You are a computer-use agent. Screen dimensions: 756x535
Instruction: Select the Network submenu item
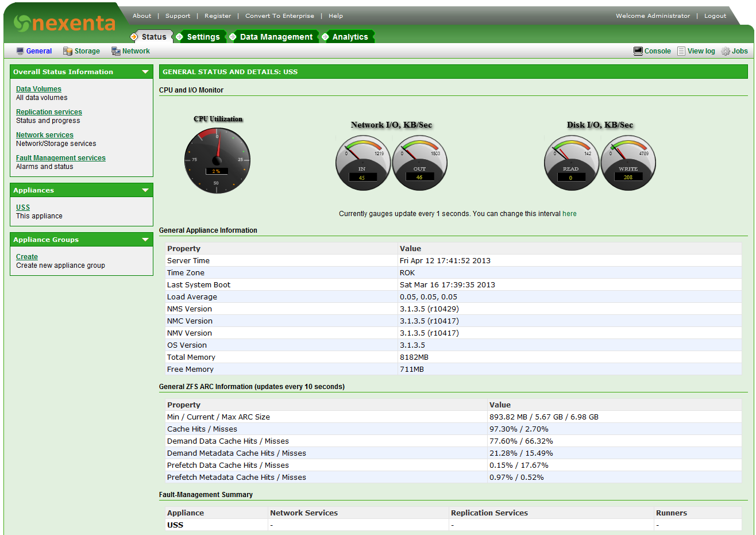[136, 51]
